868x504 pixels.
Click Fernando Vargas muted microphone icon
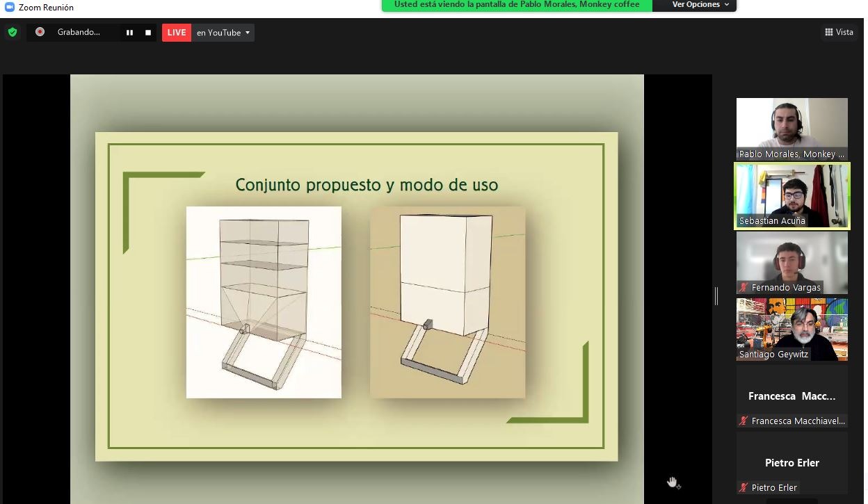point(744,288)
